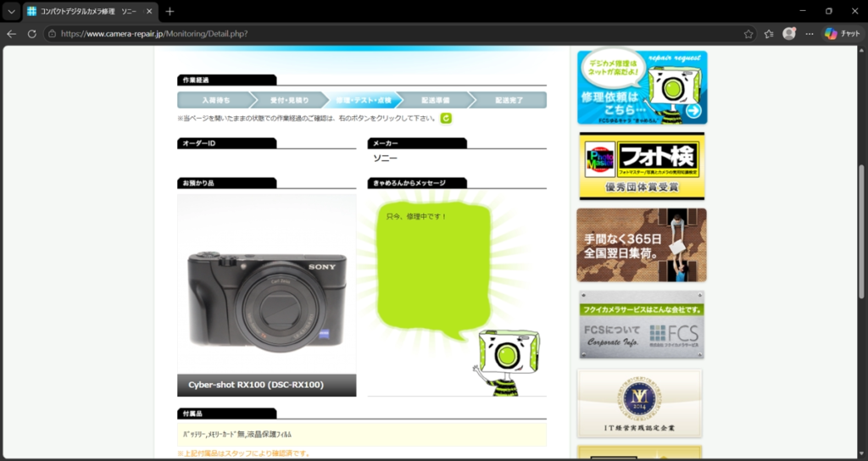Screen dimensions: 868x461
Task: Click the 只今、修理中です！ message text
Action: [x=416, y=216]
